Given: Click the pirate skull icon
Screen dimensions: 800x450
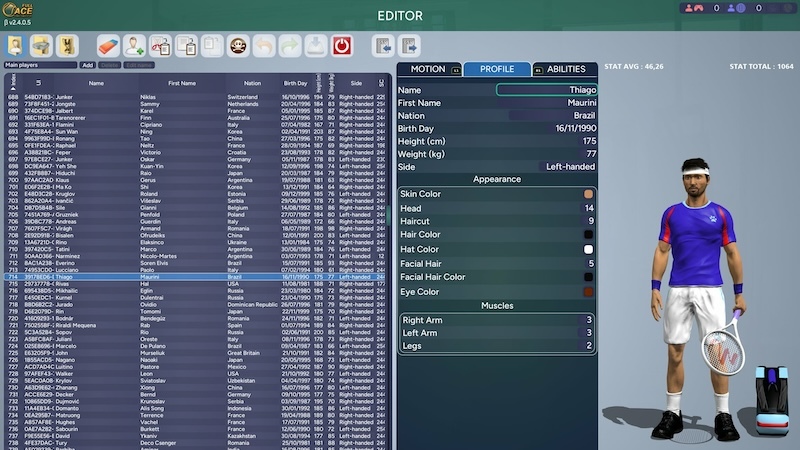Looking at the screenshot, I should pos(239,45).
